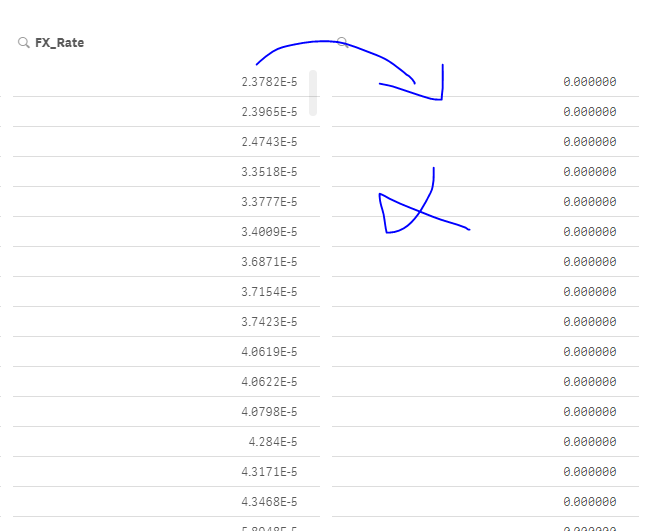Pick the 3.7154E-5 entry
Screen dimensions: 648x531
(x=269, y=292)
